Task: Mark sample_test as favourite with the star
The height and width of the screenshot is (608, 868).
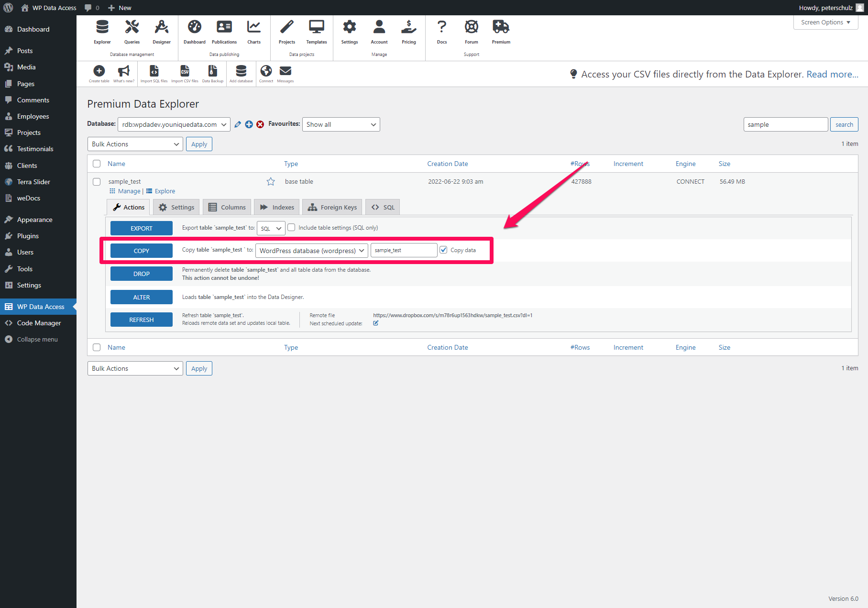Action: (x=271, y=182)
